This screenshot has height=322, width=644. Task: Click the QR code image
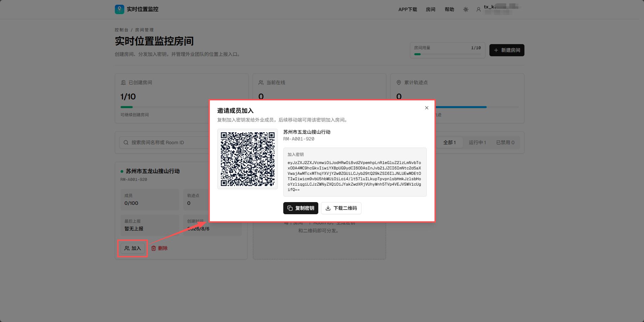pos(248,159)
